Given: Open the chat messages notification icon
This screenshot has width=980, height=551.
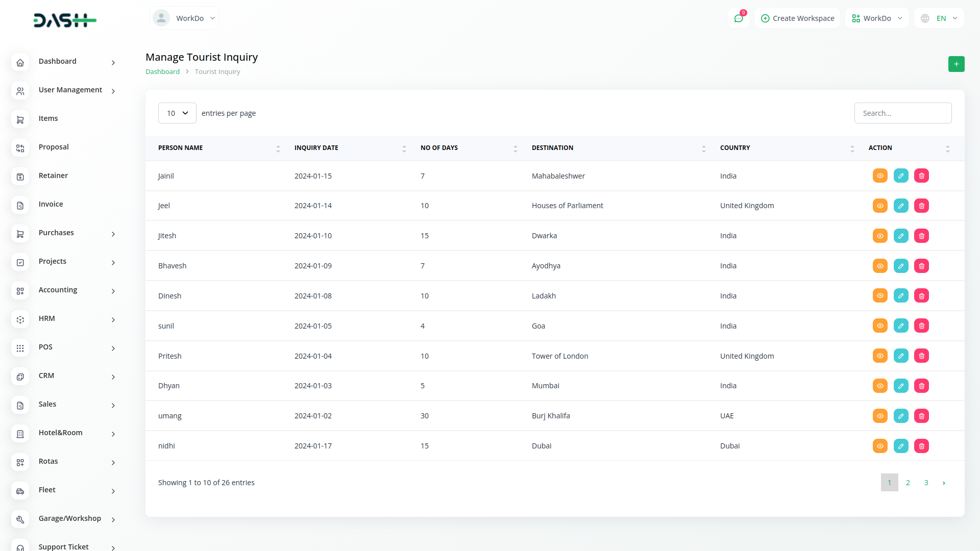Looking at the screenshot, I should point(738,18).
